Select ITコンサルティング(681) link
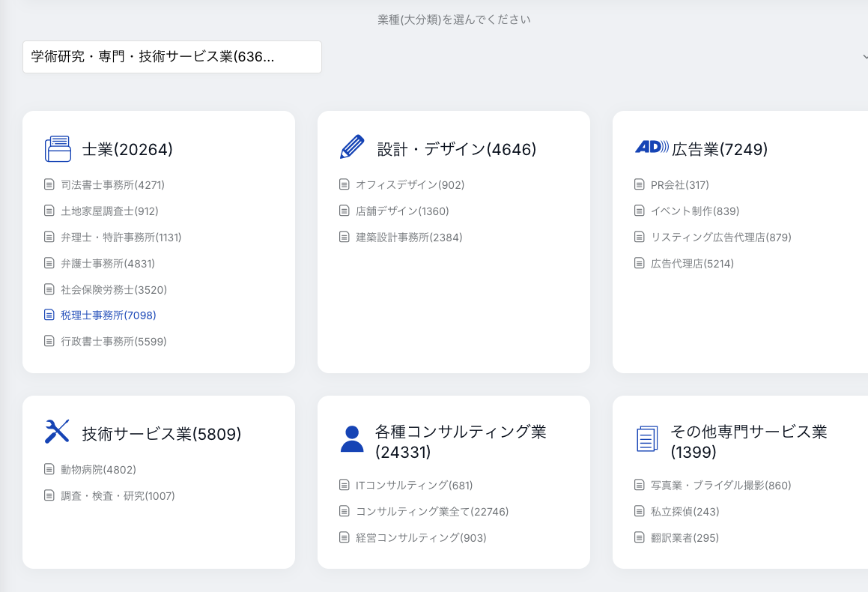 point(414,486)
